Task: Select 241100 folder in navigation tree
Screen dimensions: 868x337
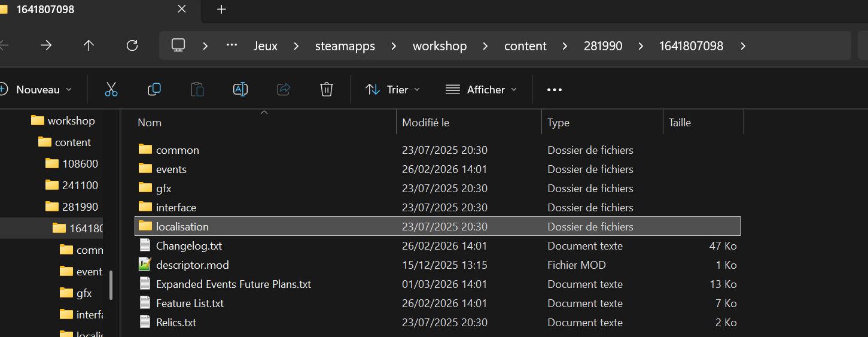Action: click(72, 185)
